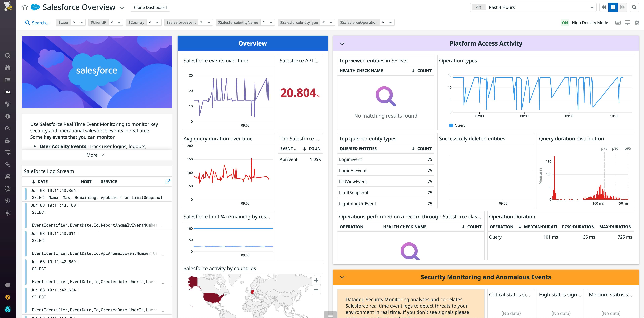The height and width of the screenshot is (318, 644).
Task: Open keyboard shortcuts via the keyboard icon
Action: pos(618,22)
